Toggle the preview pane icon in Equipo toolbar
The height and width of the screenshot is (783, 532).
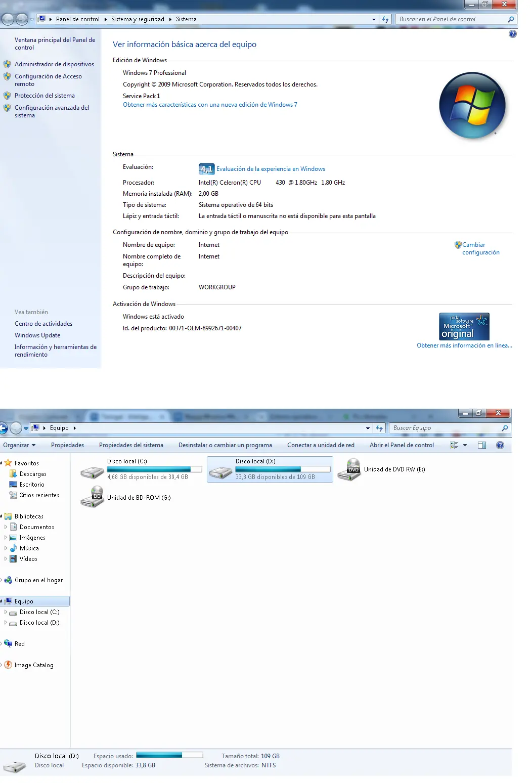pos(482,445)
